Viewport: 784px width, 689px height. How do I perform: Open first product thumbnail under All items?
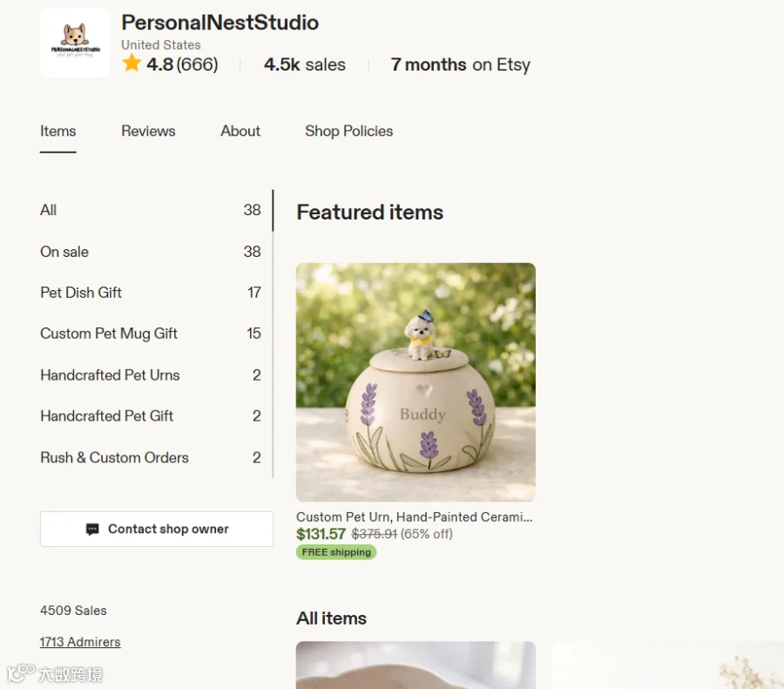pyautogui.click(x=416, y=665)
